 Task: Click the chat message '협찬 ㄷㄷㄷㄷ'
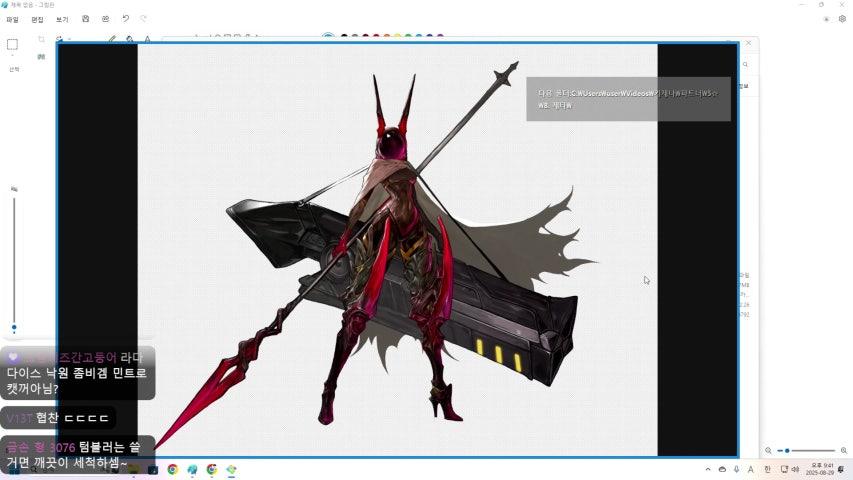click(58, 418)
